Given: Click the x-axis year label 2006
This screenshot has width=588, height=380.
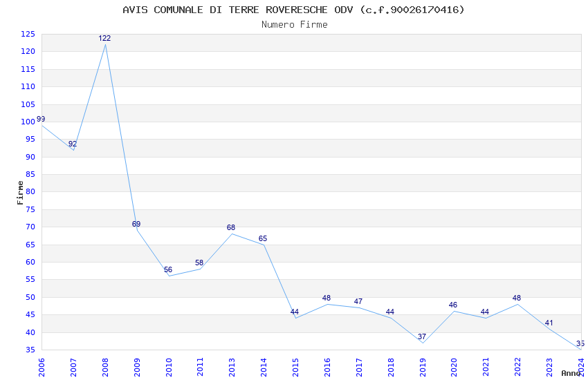Looking at the screenshot, I should [42, 368].
